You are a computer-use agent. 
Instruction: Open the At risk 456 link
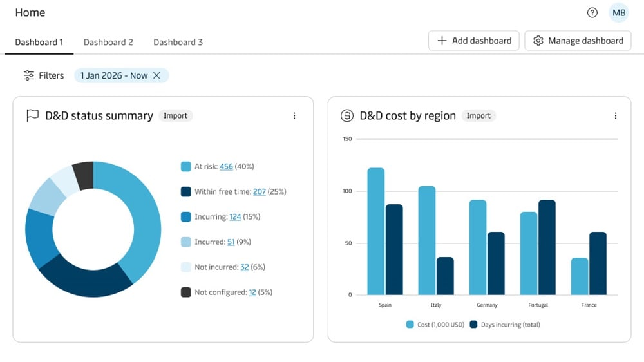point(226,167)
